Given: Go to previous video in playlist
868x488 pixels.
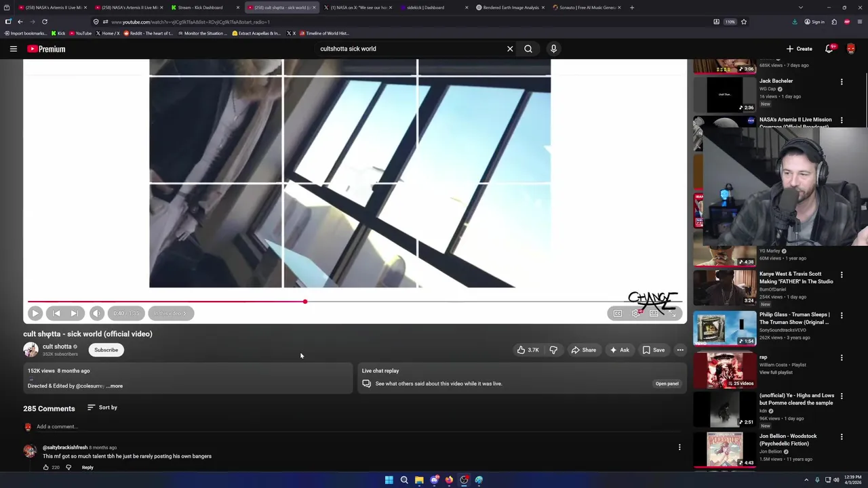Looking at the screenshot, I should coord(56,313).
